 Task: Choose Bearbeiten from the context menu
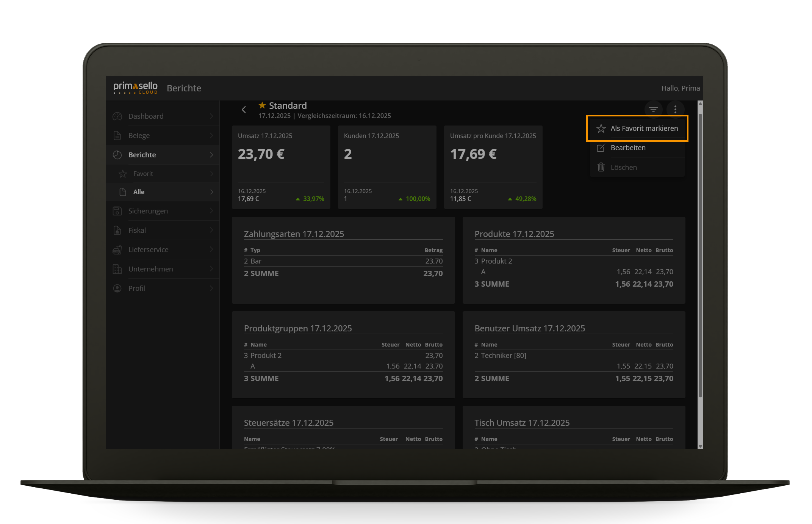point(628,148)
